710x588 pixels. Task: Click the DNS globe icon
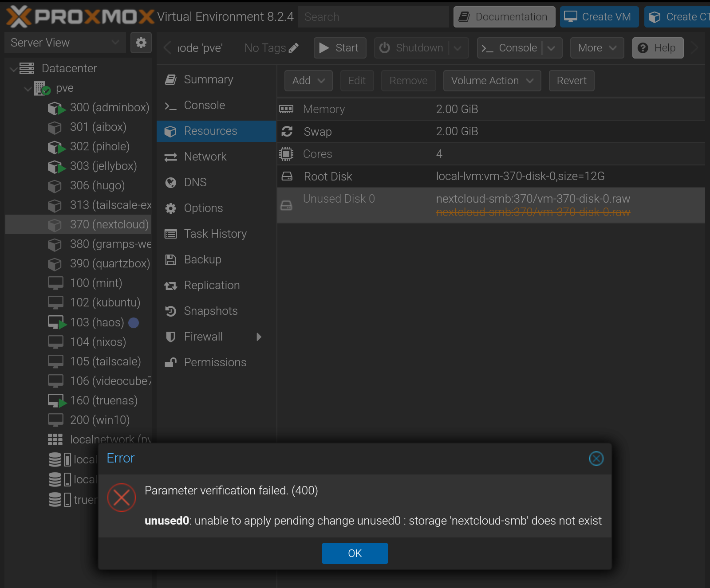(x=171, y=183)
